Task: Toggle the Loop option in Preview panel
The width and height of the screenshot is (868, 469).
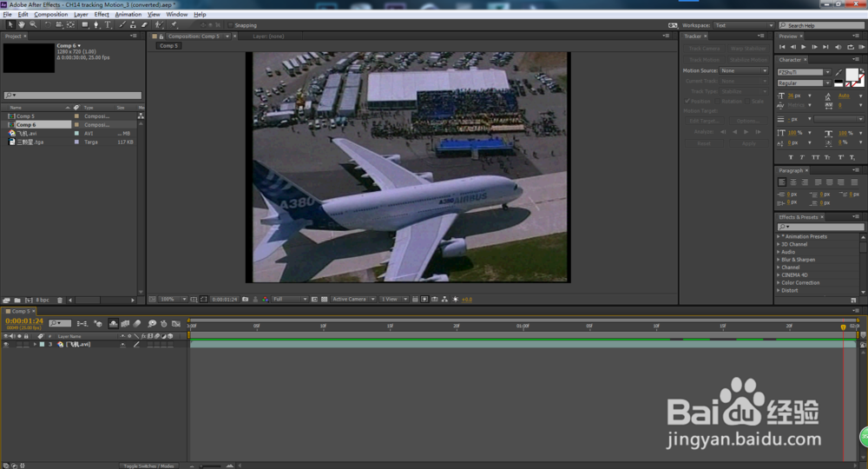Action: pyautogui.click(x=851, y=47)
